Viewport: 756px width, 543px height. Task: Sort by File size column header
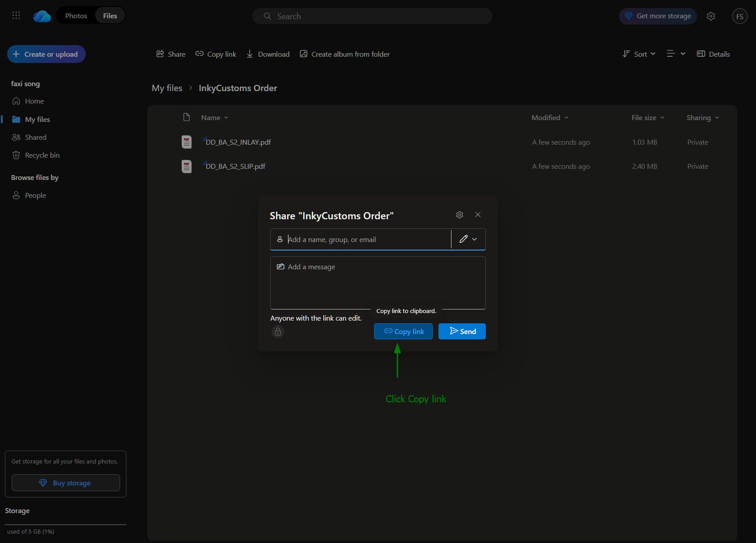(647, 117)
